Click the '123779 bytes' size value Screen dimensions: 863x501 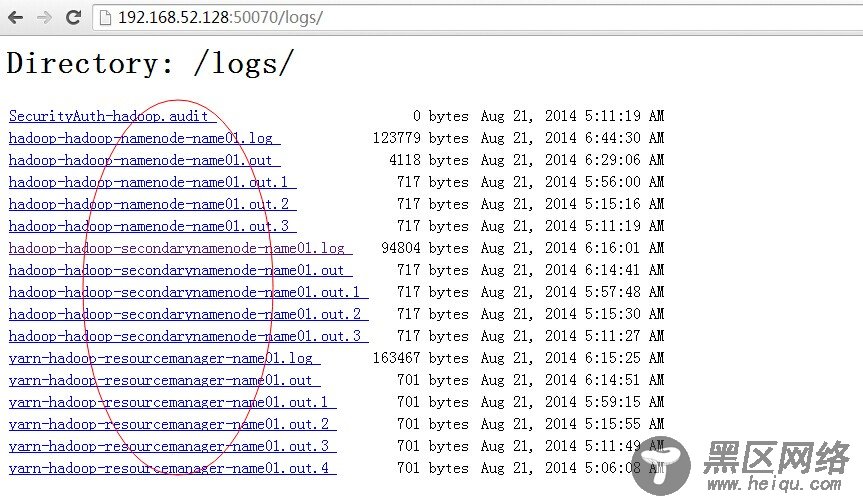tap(420, 138)
